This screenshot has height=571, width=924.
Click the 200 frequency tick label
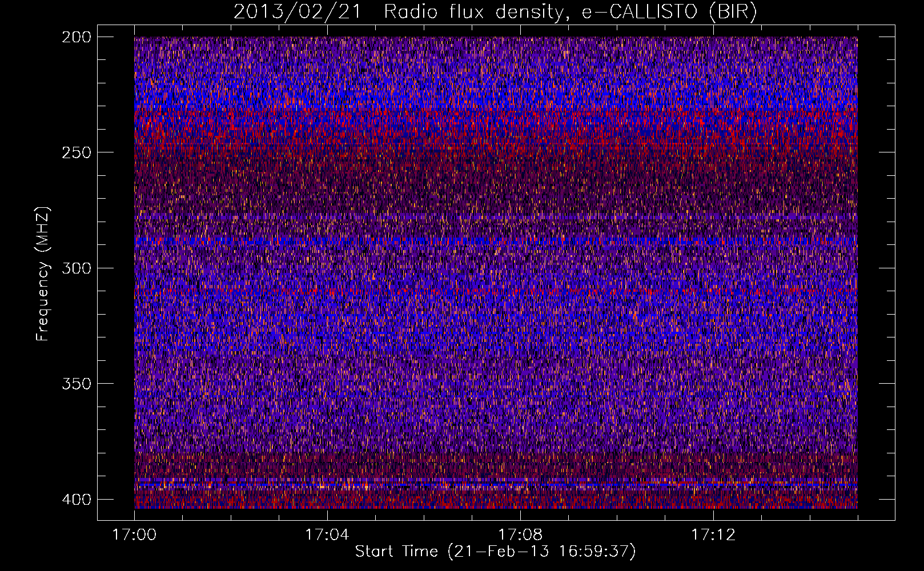(76, 37)
